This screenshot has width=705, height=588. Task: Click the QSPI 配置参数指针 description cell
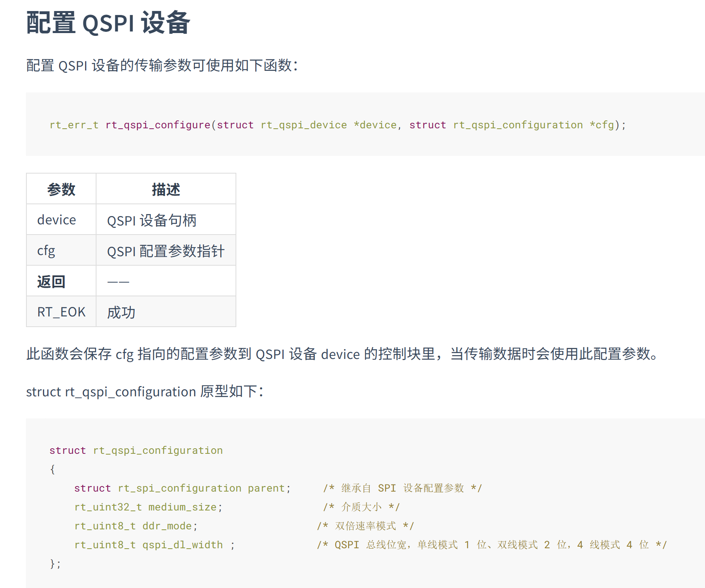166,250
